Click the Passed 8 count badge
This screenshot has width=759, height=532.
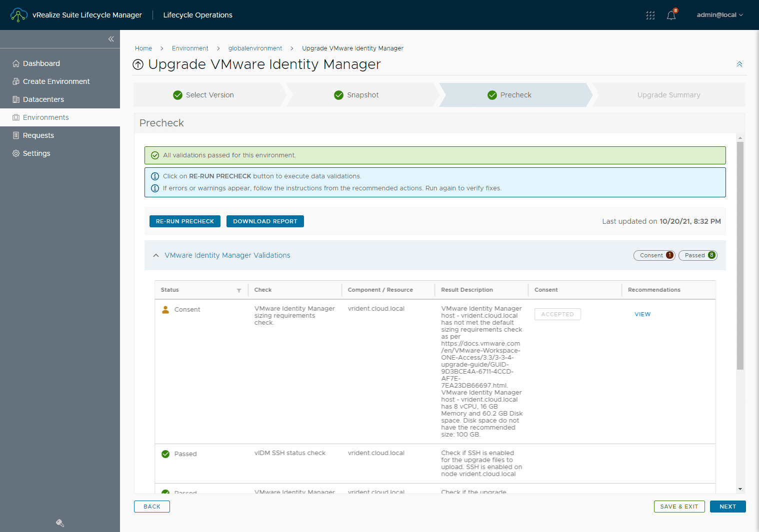[698, 255]
